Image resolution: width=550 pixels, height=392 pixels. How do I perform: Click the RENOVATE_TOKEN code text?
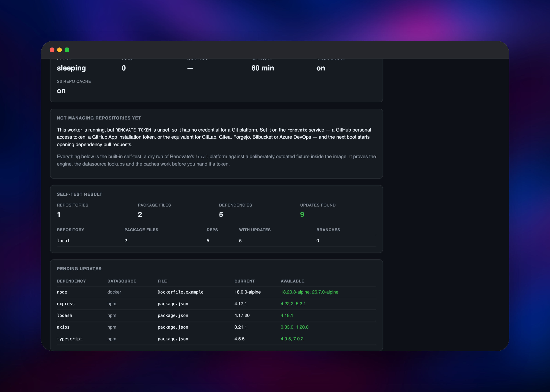click(x=133, y=130)
